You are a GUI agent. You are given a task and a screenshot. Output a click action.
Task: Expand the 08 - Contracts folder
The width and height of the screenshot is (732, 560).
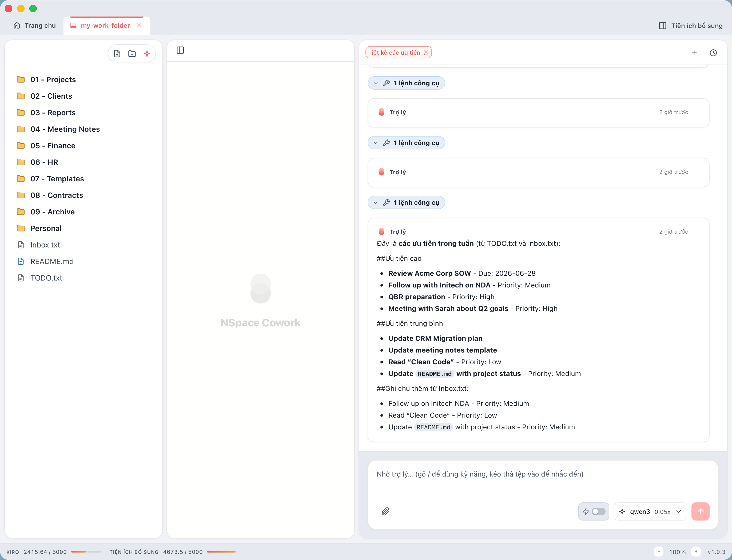(83, 195)
